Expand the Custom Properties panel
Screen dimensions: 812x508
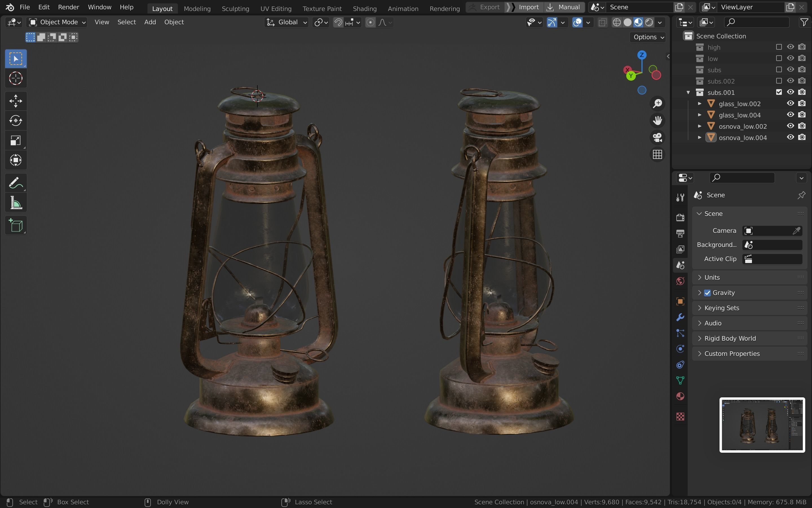(749, 353)
